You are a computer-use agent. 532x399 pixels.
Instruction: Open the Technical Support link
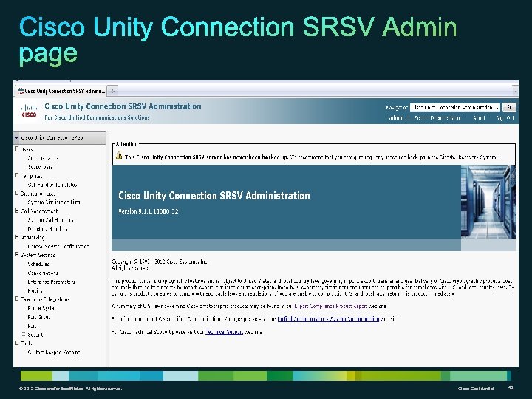pos(224,332)
